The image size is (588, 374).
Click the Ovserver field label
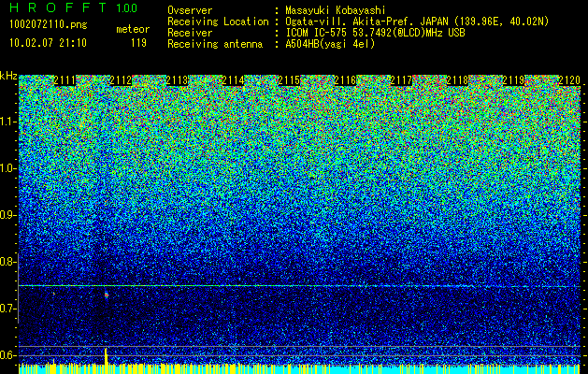click(190, 10)
